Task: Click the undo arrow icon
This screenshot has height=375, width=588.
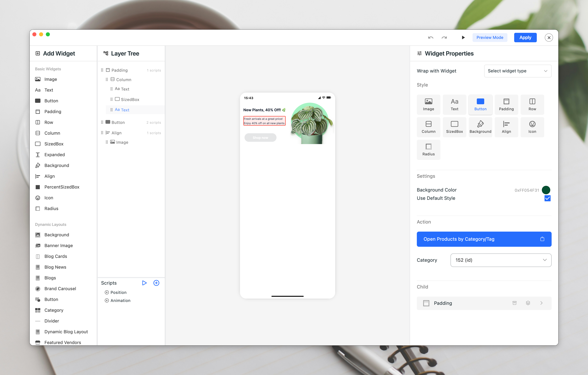Action: (430, 38)
